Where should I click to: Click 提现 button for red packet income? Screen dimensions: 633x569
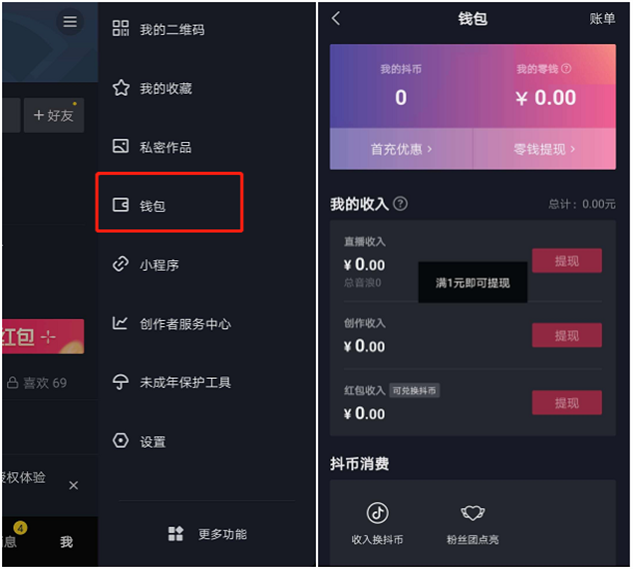567,403
